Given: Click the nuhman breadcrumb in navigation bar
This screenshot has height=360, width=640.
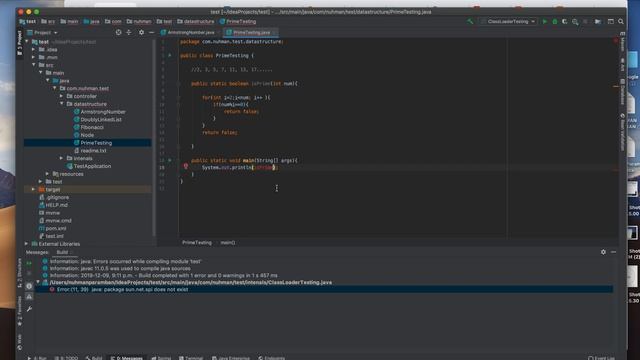Looking at the screenshot, I should click(139, 22).
